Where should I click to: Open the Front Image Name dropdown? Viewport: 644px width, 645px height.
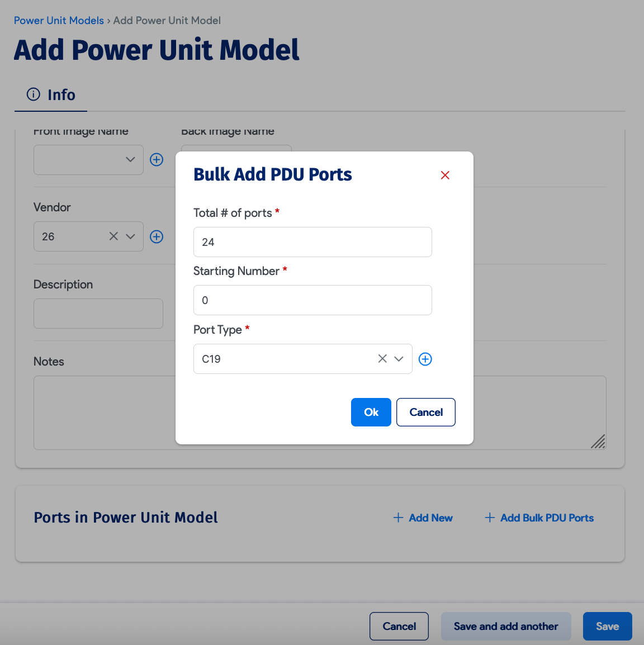click(x=130, y=159)
